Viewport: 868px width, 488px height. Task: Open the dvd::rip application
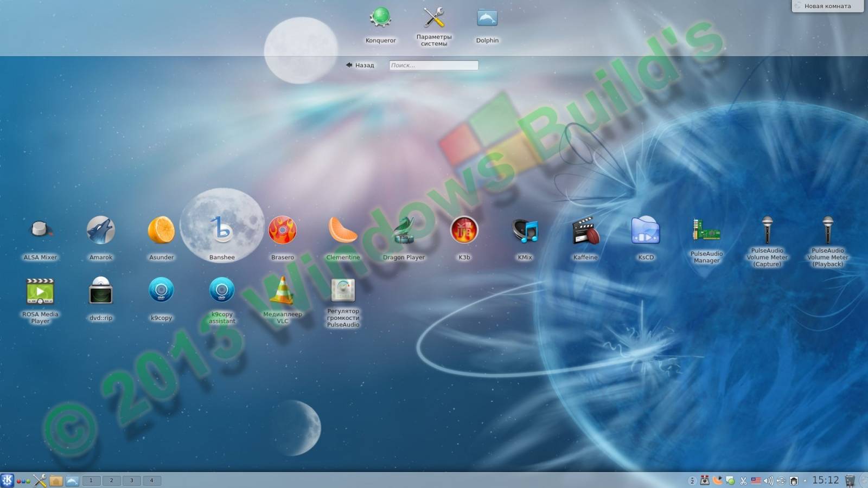click(x=101, y=299)
